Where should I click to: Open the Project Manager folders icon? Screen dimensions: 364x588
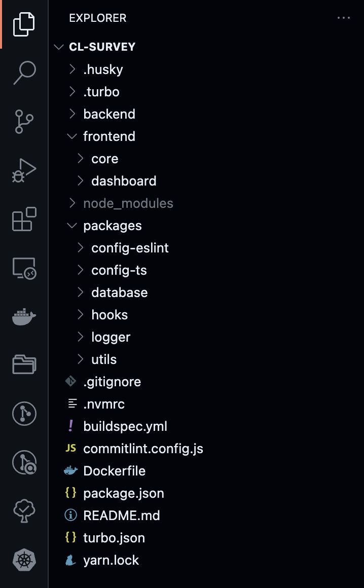[x=24, y=364]
